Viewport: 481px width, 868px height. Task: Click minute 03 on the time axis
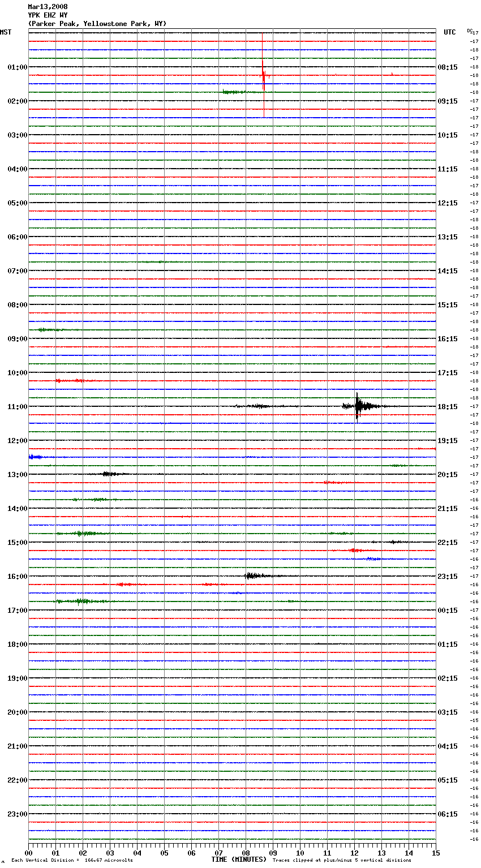110,853
